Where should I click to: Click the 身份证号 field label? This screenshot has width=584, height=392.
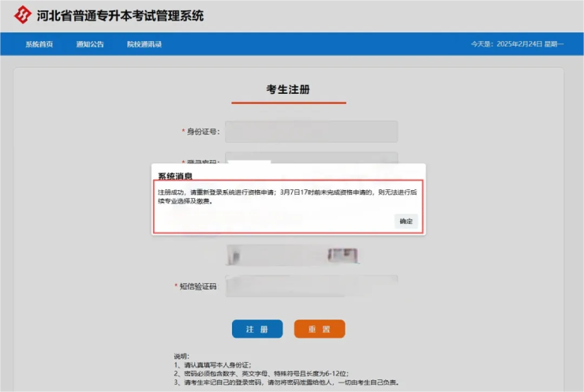[202, 132]
